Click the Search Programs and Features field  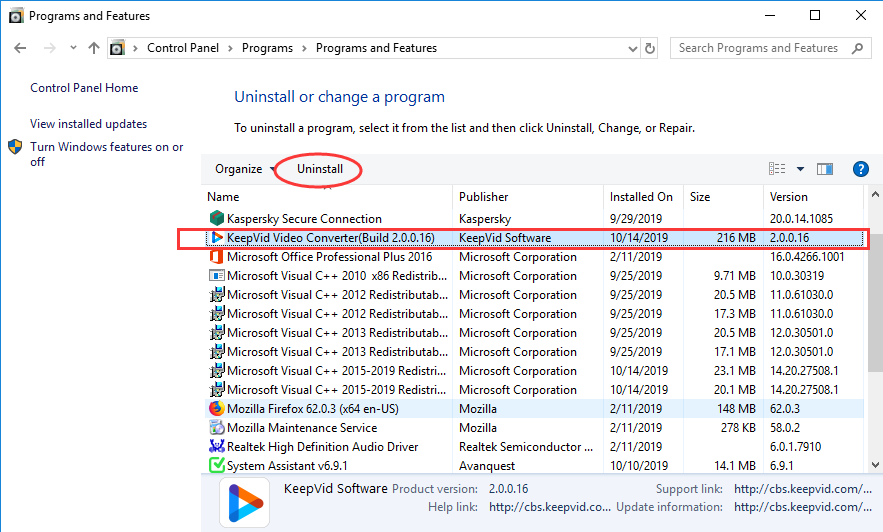tap(771, 48)
